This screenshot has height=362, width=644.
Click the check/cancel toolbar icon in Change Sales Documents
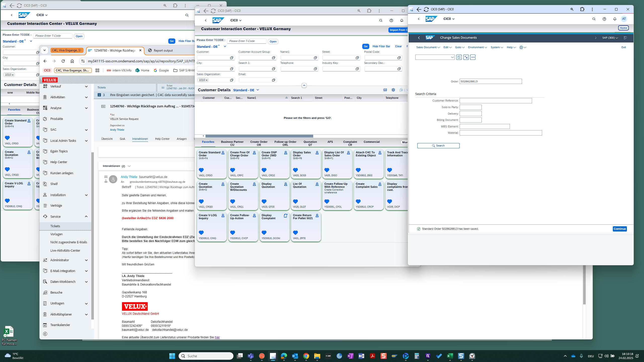[466, 57]
